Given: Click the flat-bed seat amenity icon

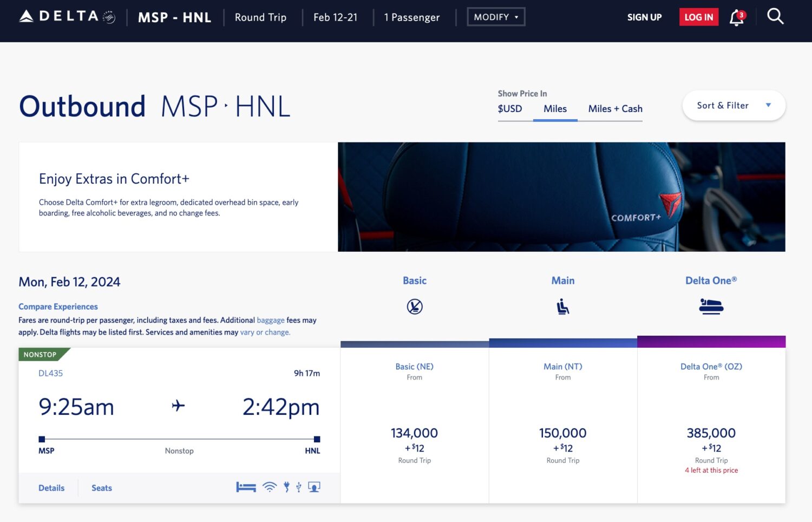Looking at the screenshot, I should 246,486.
